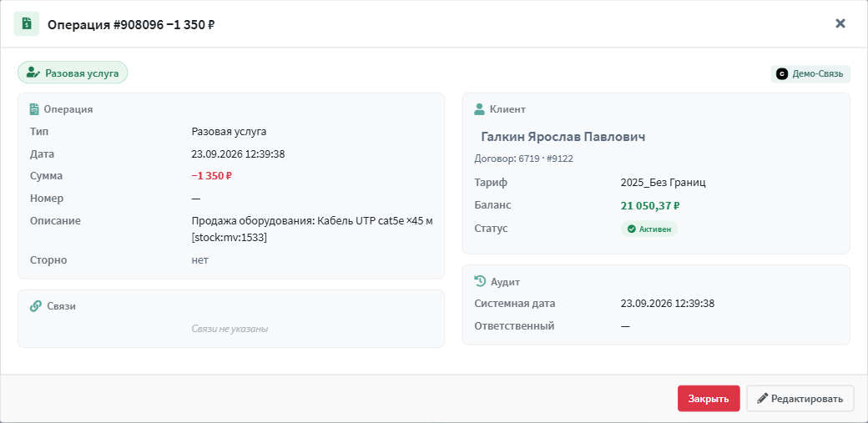This screenshot has width=868, height=423.
Task: Click the type value Разовая услуга in Операция
Action: point(230,132)
